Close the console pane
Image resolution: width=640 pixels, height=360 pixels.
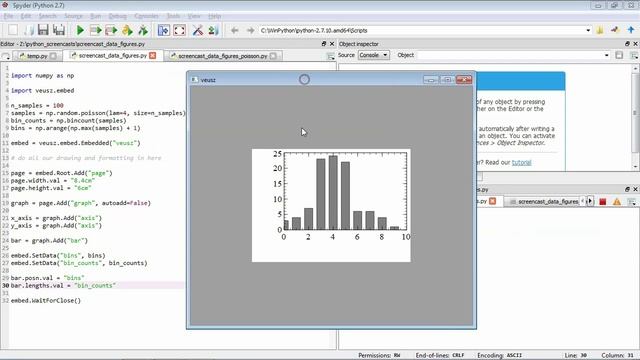tap(636, 189)
